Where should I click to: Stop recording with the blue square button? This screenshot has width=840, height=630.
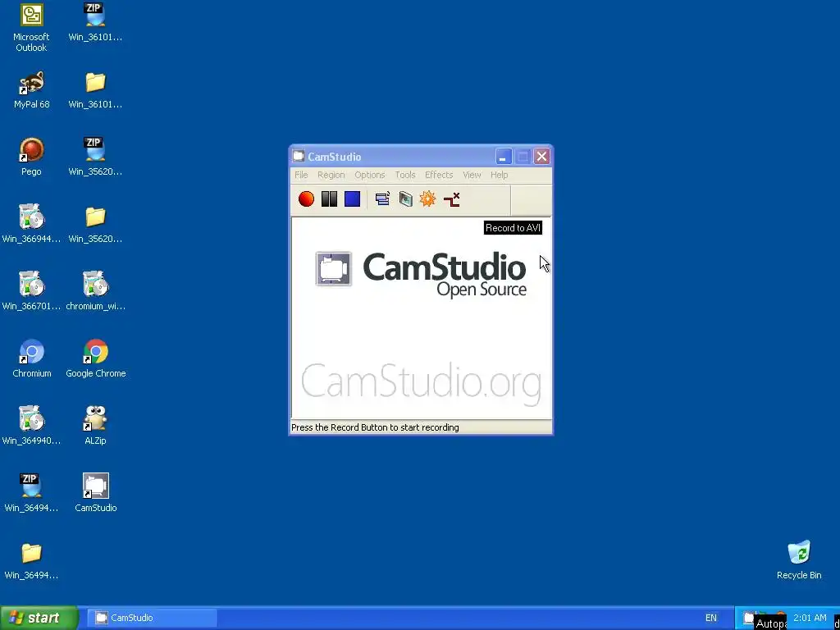click(x=352, y=199)
